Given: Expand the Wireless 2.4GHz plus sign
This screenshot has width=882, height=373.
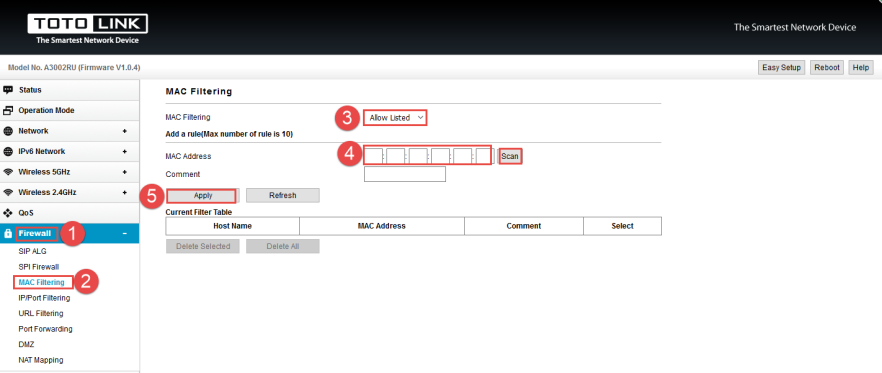Looking at the screenshot, I should [x=124, y=192].
